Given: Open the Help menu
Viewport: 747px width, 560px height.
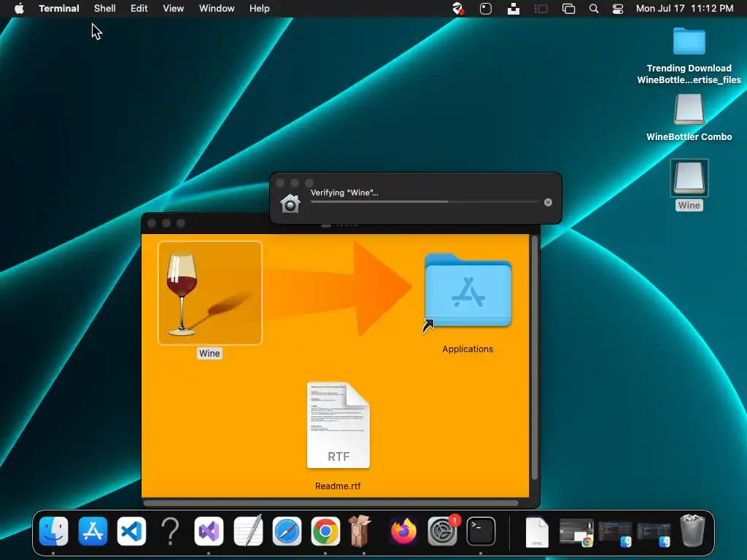Looking at the screenshot, I should [x=260, y=9].
